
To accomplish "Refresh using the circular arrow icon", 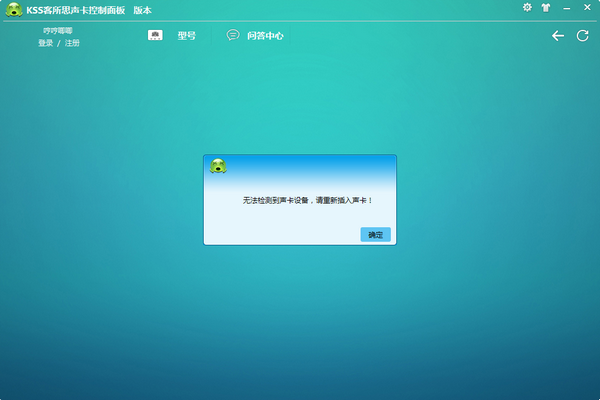I will (x=582, y=36).
